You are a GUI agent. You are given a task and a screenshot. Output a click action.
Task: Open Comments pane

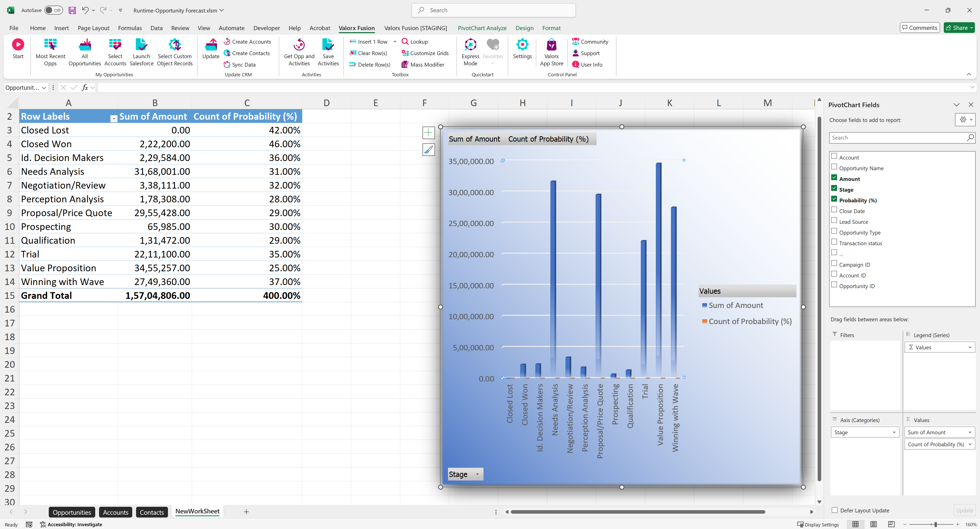click(919, 27)
